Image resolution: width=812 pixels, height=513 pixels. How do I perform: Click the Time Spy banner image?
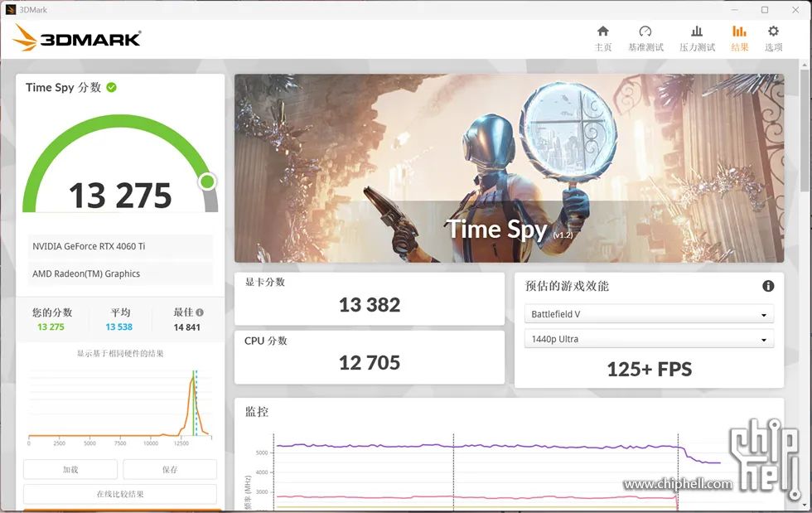[x=509, y=168]
